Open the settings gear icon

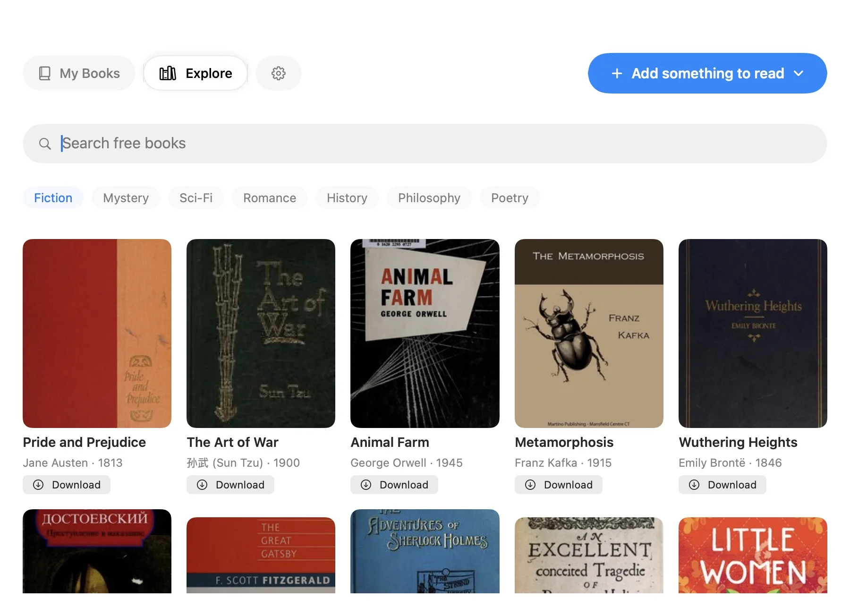coord(279,73)
